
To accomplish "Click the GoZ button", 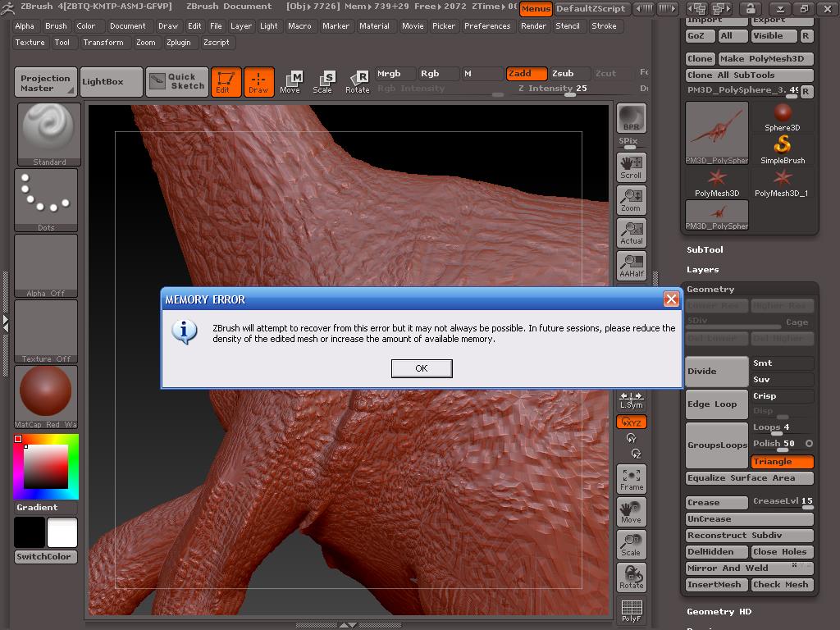I will tap(701, 36).
